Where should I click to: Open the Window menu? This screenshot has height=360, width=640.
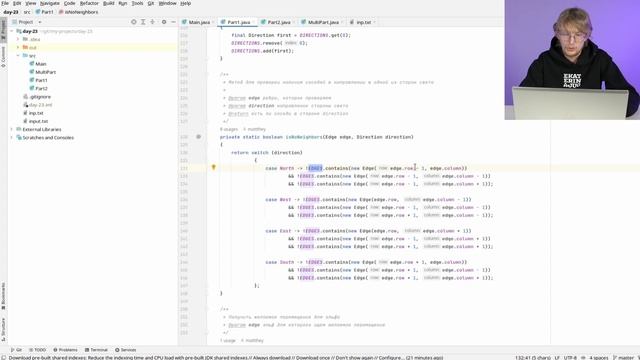pyautogui.click(x=167, y=3)
